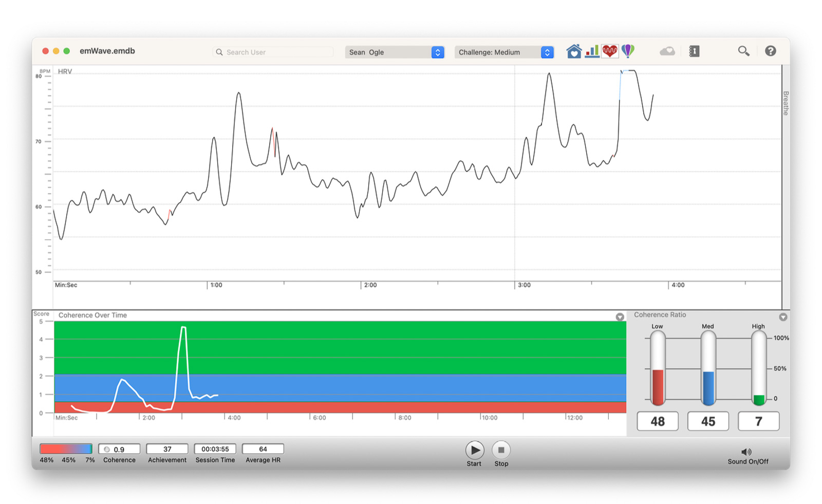Open the session journal notebook icon
This screenshot has height=504, width=822.
point(694,51)
